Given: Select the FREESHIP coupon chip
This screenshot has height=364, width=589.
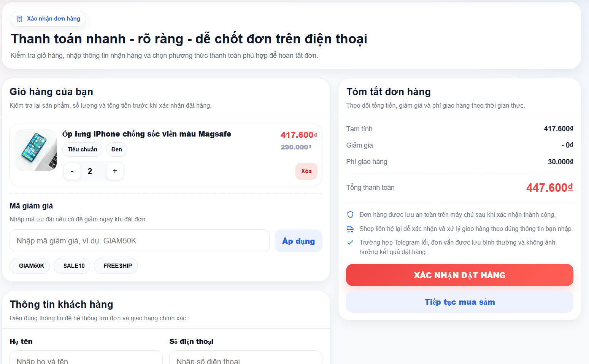Looking at the screenshot, I should [x=116, y=265].
